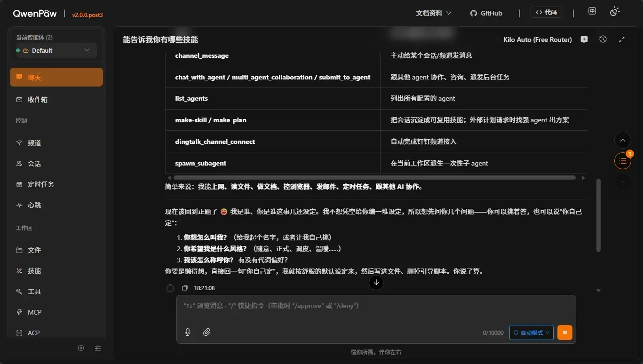Screen dimensions: 643x364
Task: Jump to bottom with down-arrow button
Action: [376, 282]
